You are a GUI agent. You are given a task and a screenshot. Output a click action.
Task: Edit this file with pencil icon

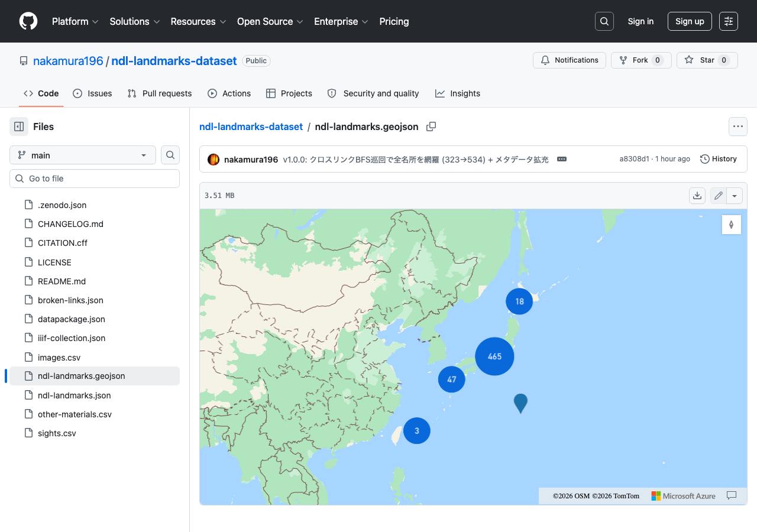point(719,196)
